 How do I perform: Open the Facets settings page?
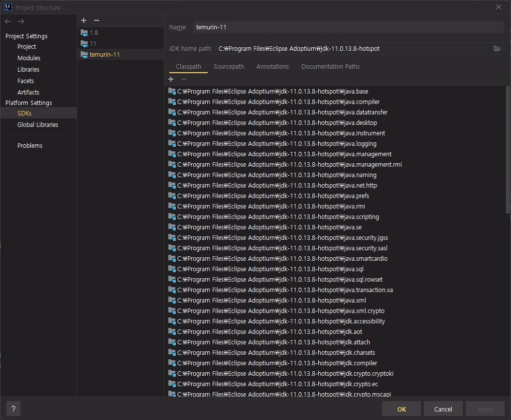click(x=38, y=81)
